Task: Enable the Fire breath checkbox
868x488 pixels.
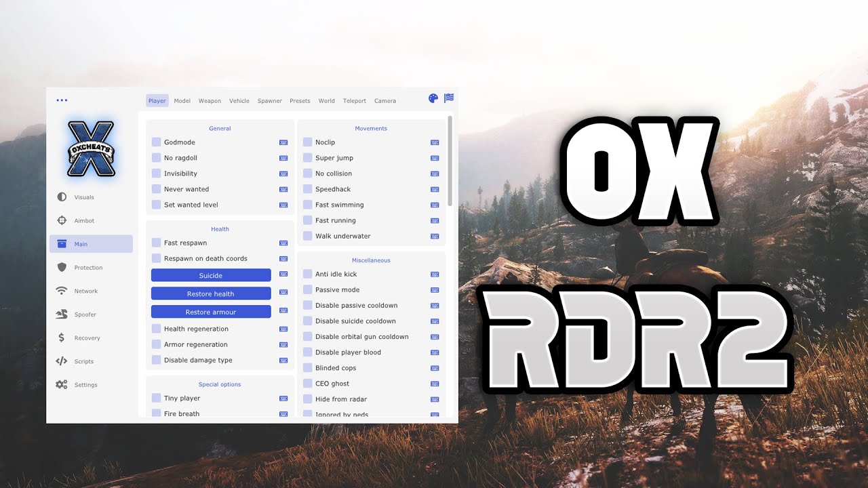Action: pyautogui.click(x=156, y=413)
